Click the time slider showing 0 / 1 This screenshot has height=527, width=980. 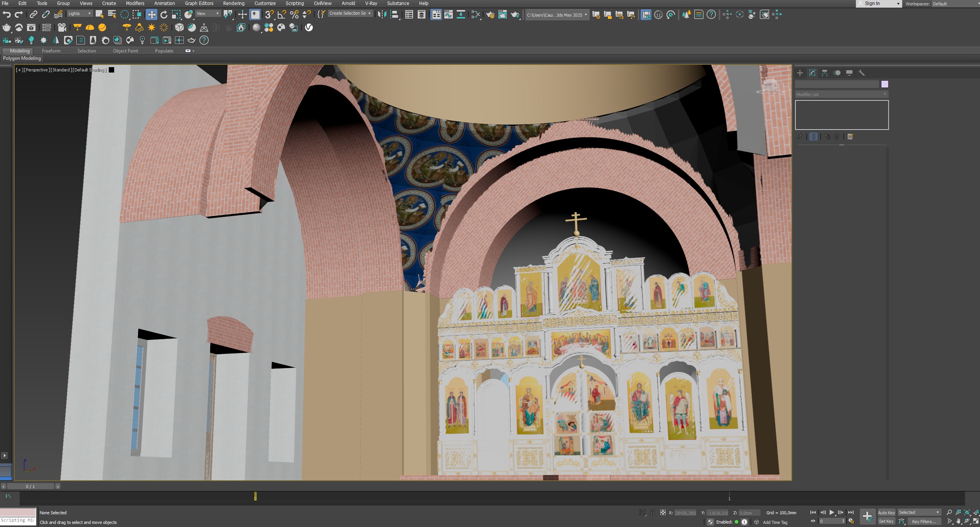(x=30, y=486)
